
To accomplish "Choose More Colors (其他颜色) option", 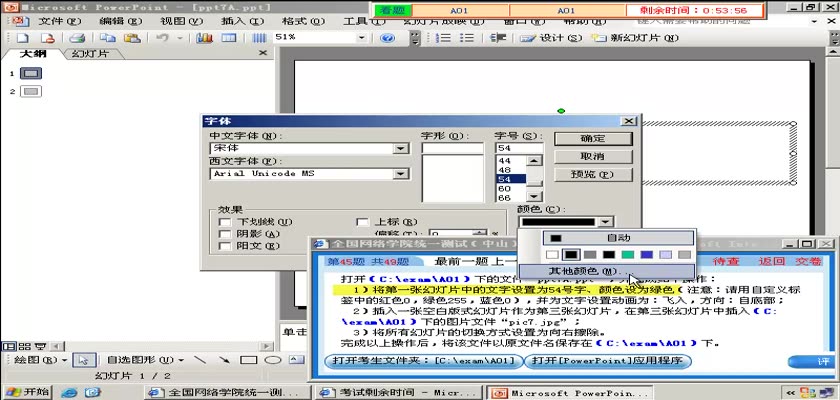I will click(607, 271).
